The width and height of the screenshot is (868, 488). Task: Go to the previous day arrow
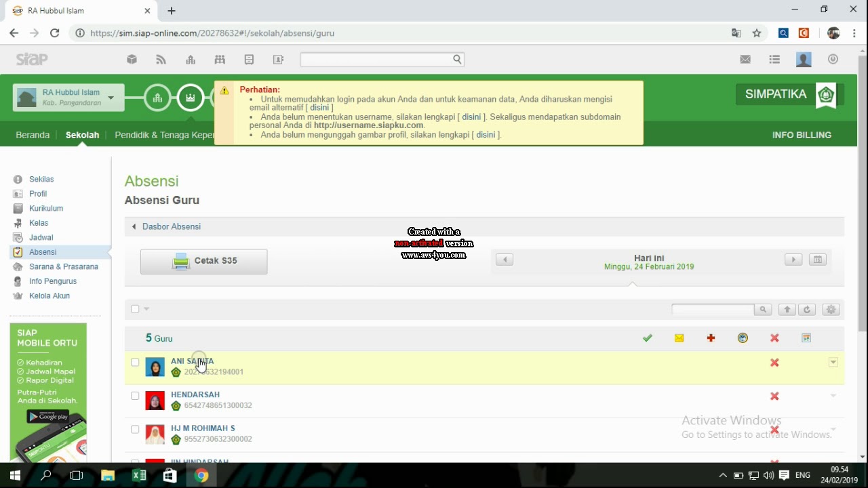coord(505,260)
